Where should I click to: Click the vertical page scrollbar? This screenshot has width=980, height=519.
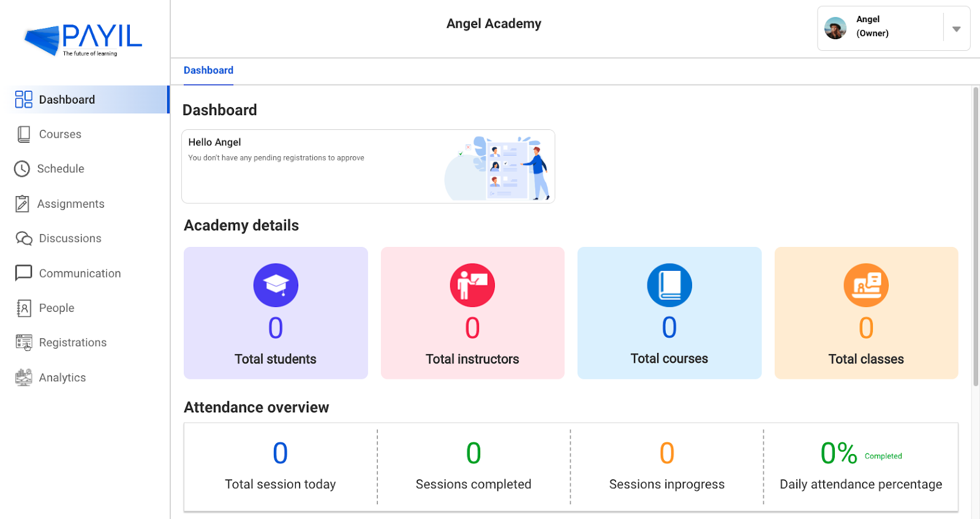[x=976, y=237]
